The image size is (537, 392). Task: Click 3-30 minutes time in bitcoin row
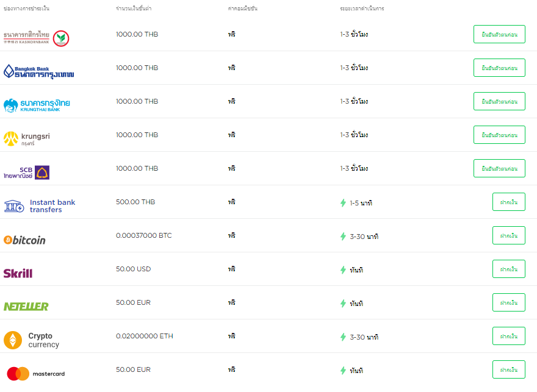click(364, 237)
